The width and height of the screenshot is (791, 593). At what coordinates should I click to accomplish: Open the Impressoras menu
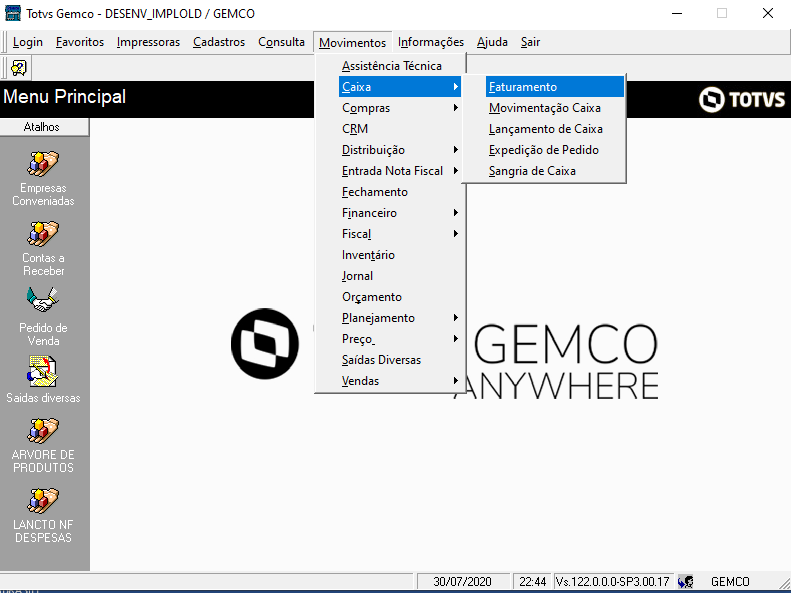point(148,42)
